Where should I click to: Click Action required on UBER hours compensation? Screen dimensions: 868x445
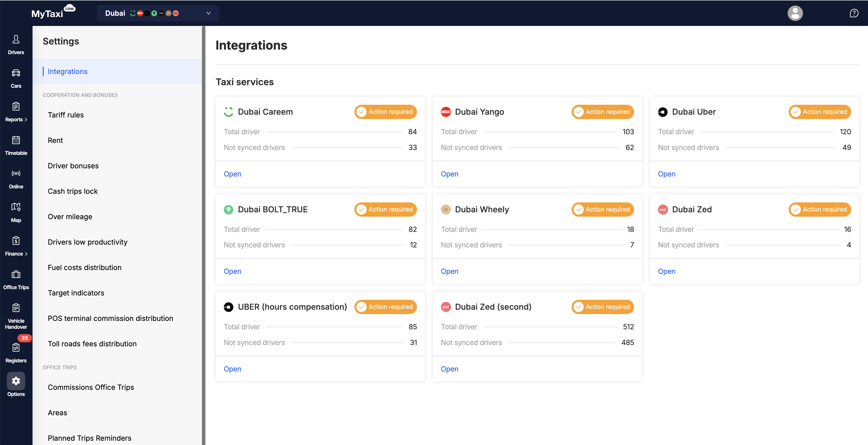(385, 307)
